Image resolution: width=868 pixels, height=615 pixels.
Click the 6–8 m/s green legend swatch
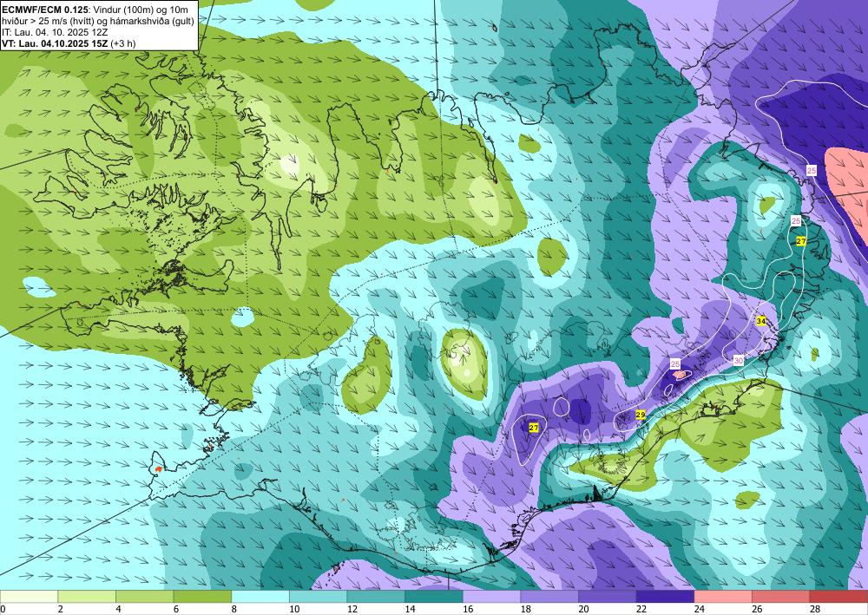click(202, 597)
